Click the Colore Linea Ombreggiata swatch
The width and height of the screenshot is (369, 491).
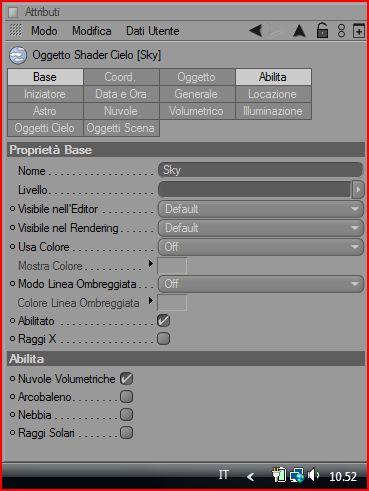[x=172, y=303]
